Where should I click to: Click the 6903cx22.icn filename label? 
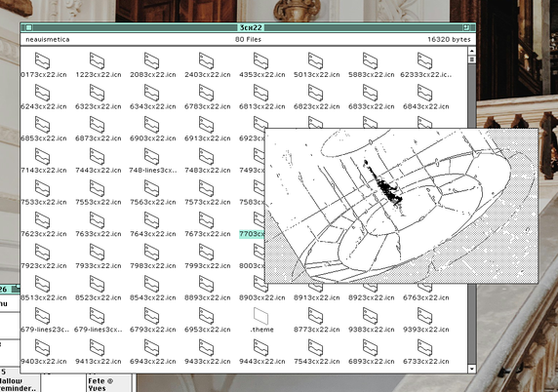tap(152, 138)
